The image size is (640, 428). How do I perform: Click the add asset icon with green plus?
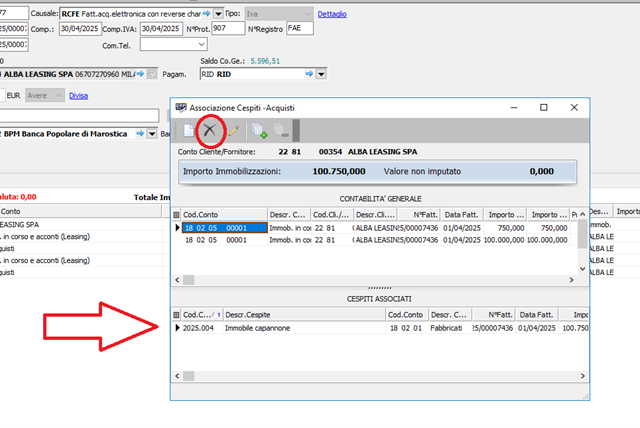point(260,130)
